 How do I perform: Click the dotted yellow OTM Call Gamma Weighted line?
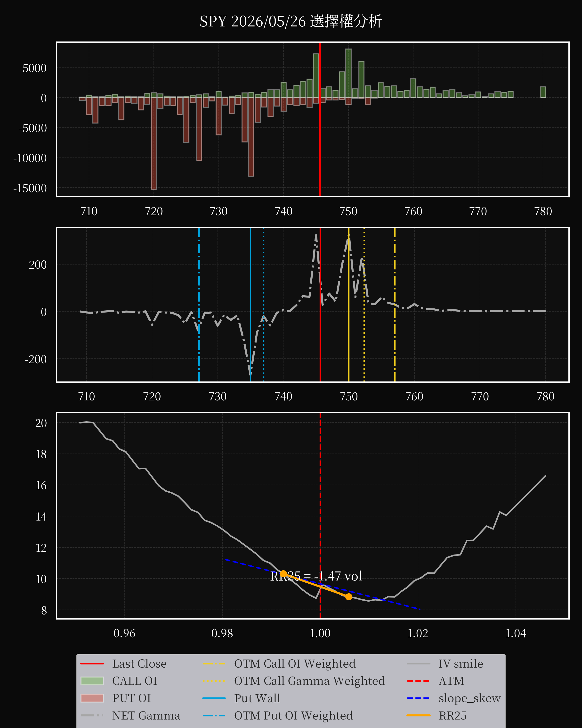click(x=364, y=305)
